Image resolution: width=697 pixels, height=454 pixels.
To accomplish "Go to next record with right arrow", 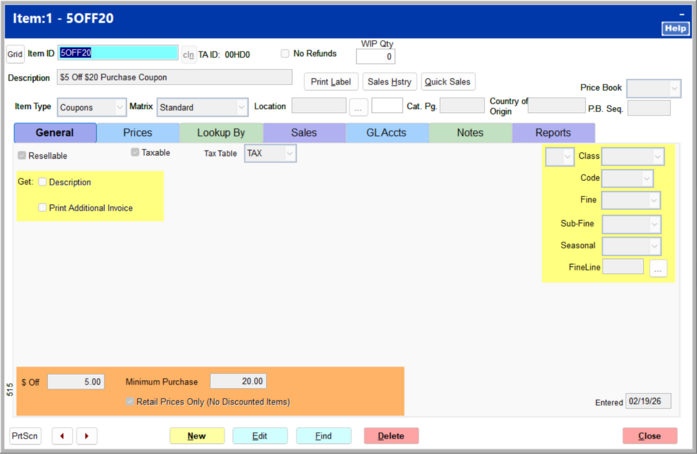I will [x=87, y=436].
